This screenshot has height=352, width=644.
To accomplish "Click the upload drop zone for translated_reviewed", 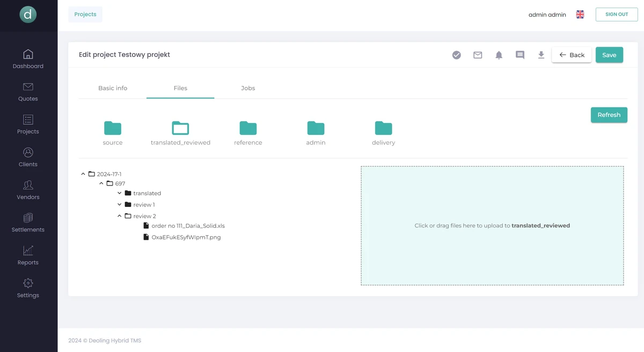I will point(492,226).
